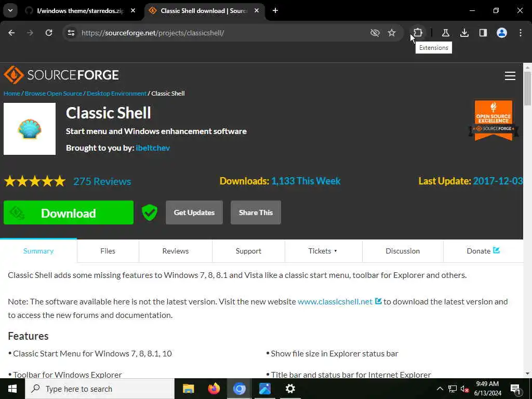Bookmark this page with the star icon
Screen dimensions: 532x399
tap(392, 33)
